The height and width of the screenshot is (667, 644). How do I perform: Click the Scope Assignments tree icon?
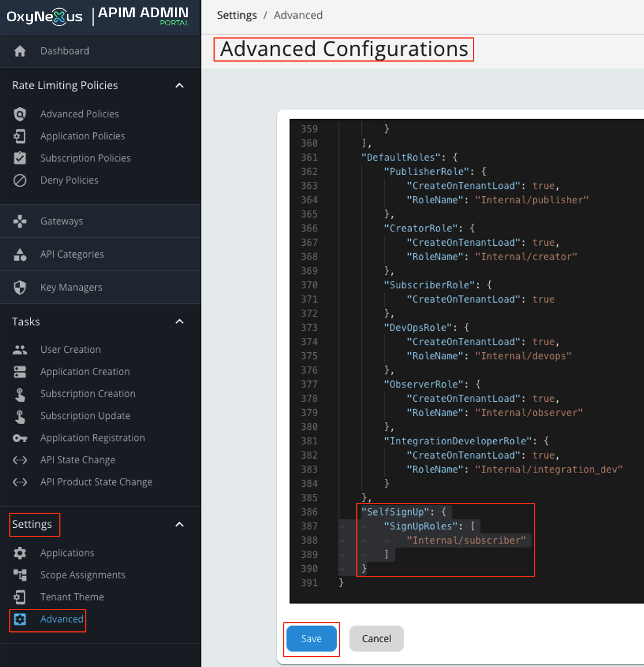click(x=20, y=575)
